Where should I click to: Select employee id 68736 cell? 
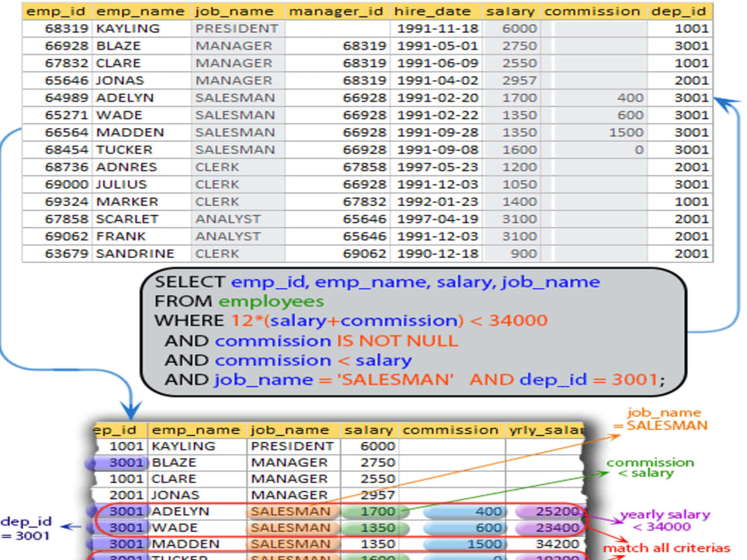[x=57, y=167]
